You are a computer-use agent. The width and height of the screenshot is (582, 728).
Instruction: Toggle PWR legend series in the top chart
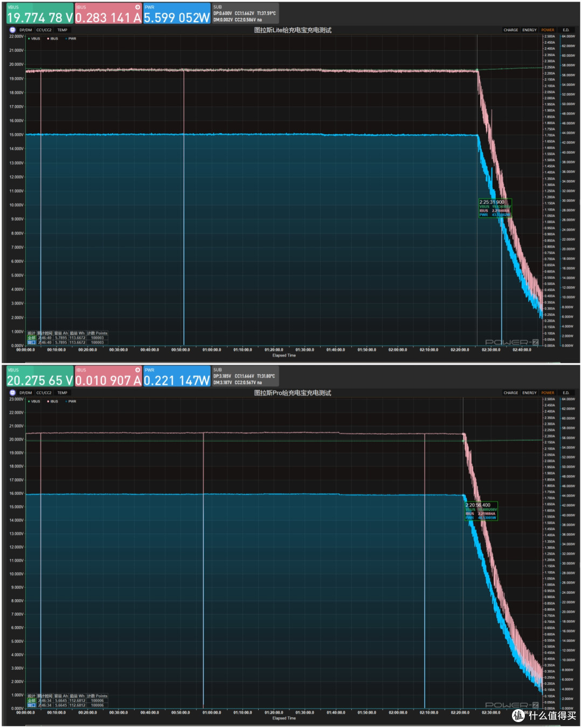tap(71, 39)
